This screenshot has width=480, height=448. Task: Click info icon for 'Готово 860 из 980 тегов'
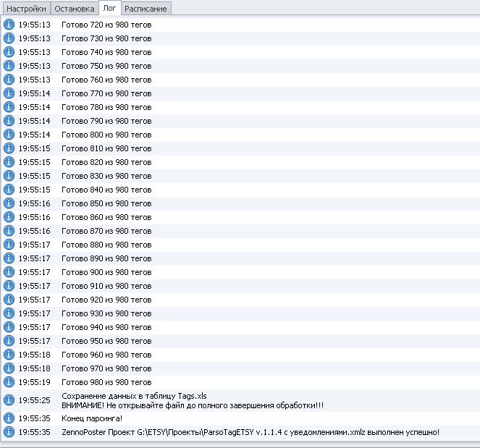(9, 217)
